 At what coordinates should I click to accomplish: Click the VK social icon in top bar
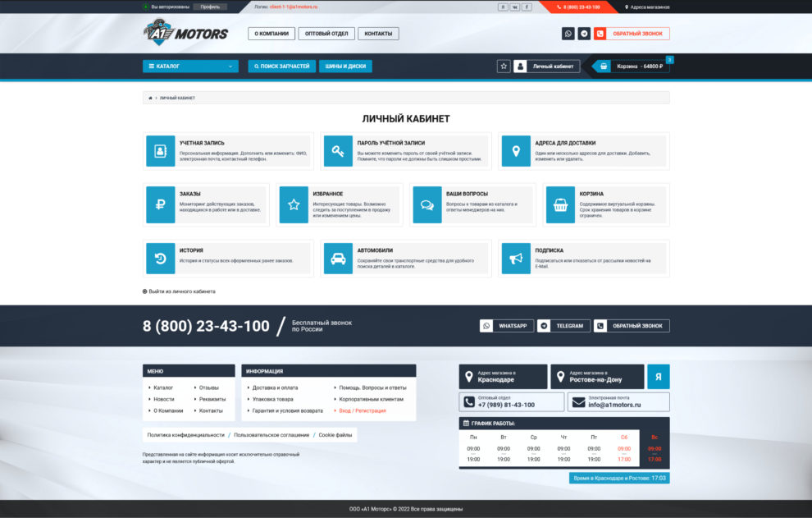pos(515,7)
